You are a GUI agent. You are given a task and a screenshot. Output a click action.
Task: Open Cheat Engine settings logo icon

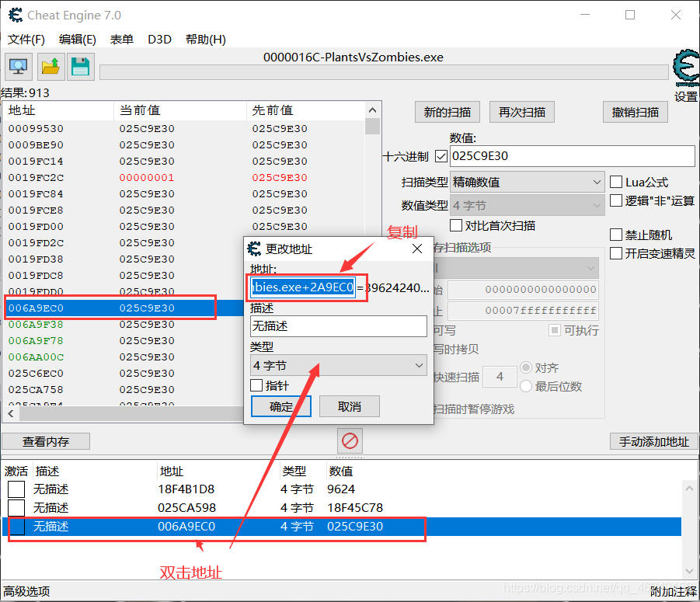(687, 68)
